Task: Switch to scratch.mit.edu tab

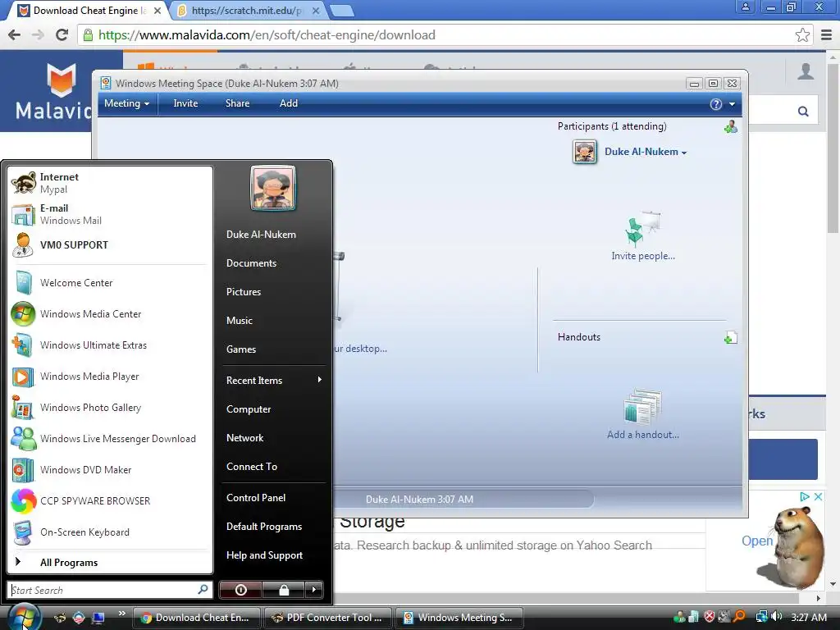Action: [248, 10]
